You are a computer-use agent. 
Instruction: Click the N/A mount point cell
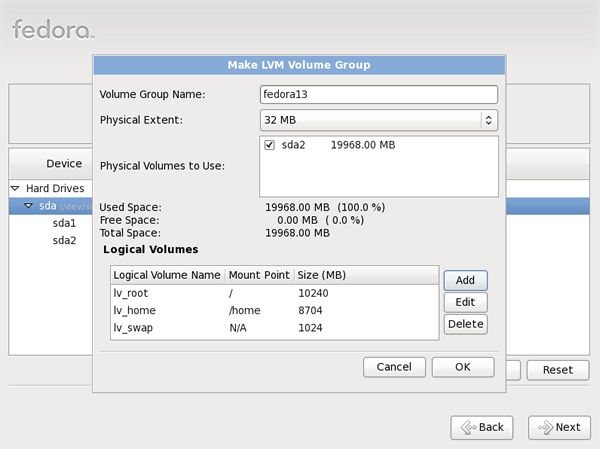coord(238,328)
